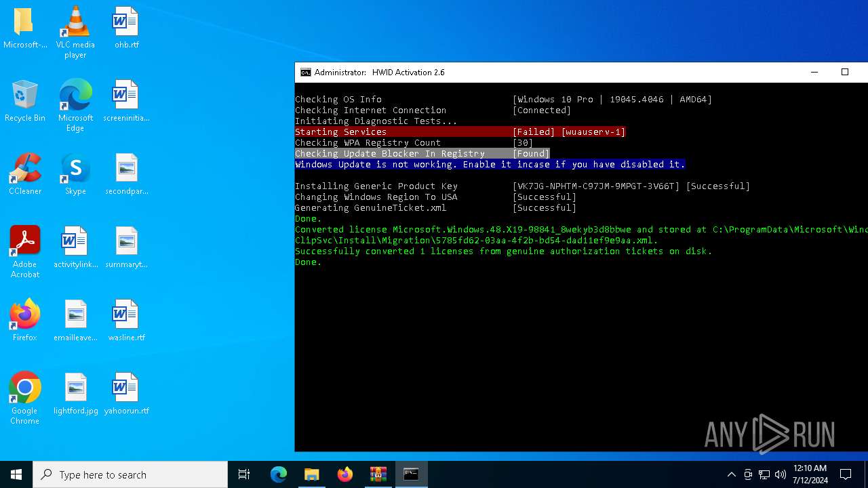
Task: Open the network status tray icon
Action: (x=764, y=474)
